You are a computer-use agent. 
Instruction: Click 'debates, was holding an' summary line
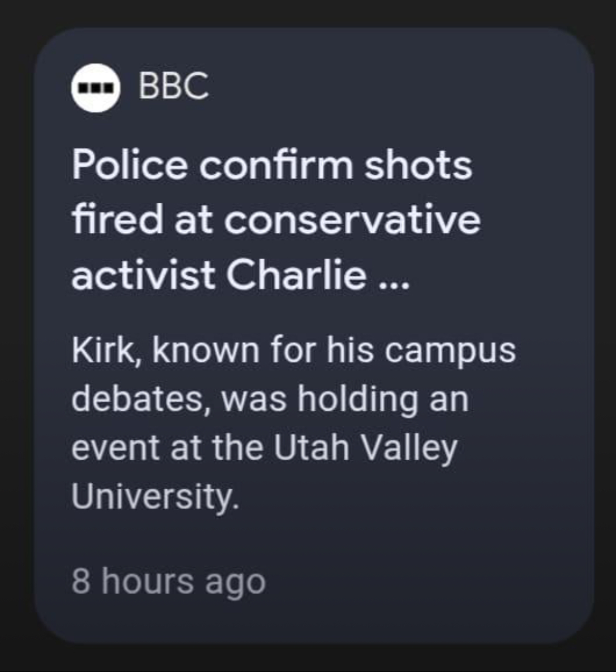270,399
